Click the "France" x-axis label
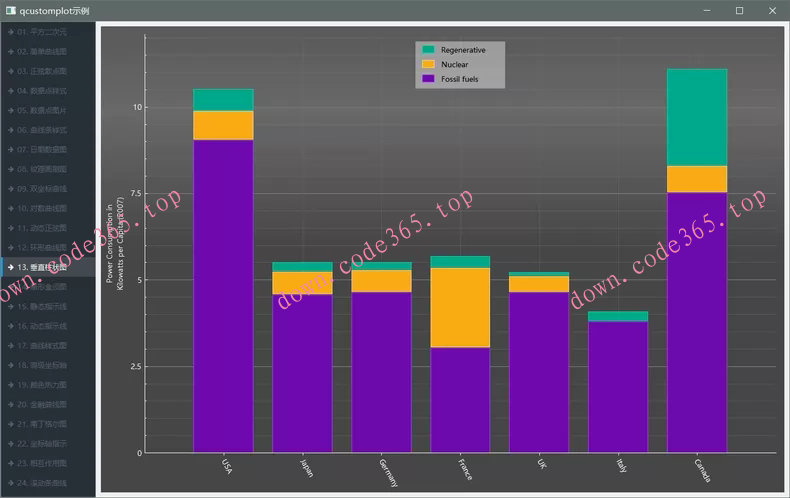The image size is (790, 498). 466,469
